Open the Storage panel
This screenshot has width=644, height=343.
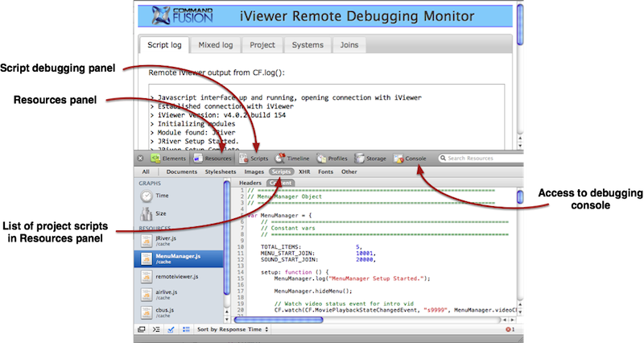tap(370, 158)
